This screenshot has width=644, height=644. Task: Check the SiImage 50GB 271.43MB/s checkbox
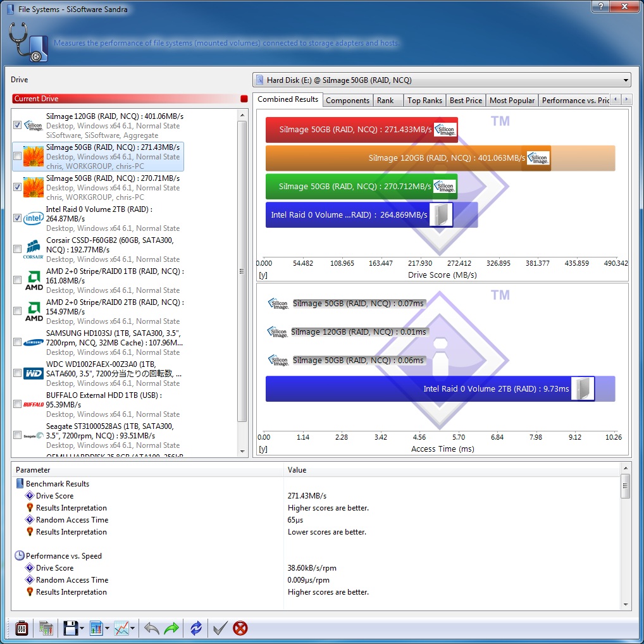(17, 156)
